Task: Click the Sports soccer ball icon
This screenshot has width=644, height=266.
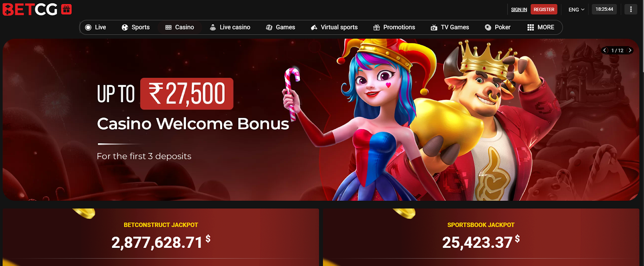Action: click(125, 27)
